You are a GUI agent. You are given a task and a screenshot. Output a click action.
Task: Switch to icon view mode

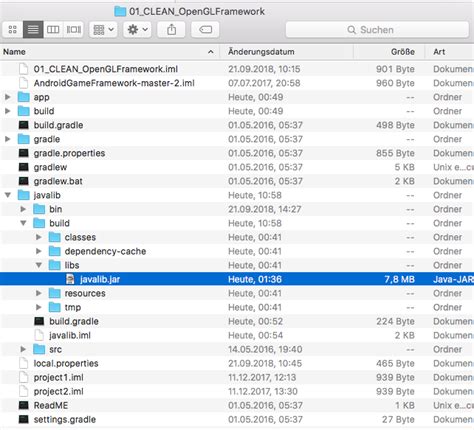[x=13, y=30]
